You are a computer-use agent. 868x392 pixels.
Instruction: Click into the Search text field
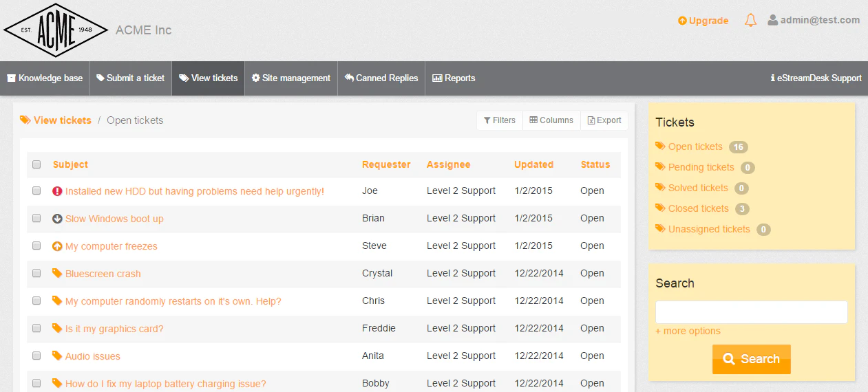coord(752,312)
